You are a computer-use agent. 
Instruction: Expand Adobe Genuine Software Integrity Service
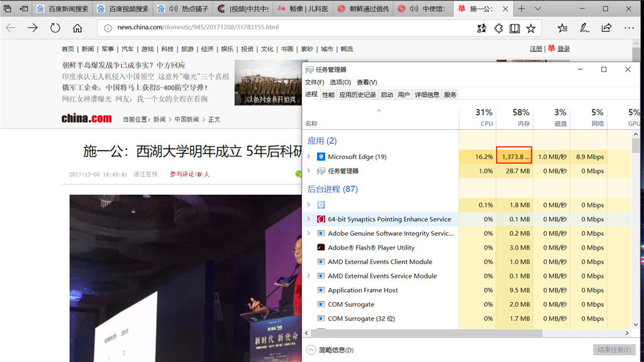[x=308, y=233]
